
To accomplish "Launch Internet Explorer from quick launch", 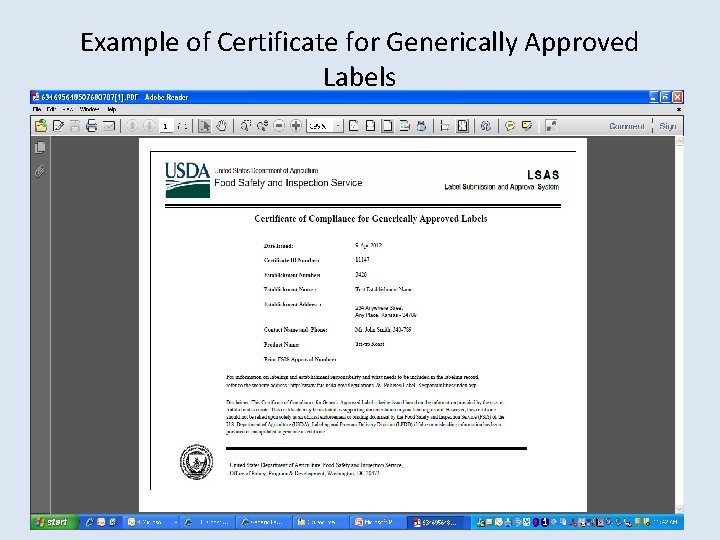I will pyautogui.click(x=89, y=522).
